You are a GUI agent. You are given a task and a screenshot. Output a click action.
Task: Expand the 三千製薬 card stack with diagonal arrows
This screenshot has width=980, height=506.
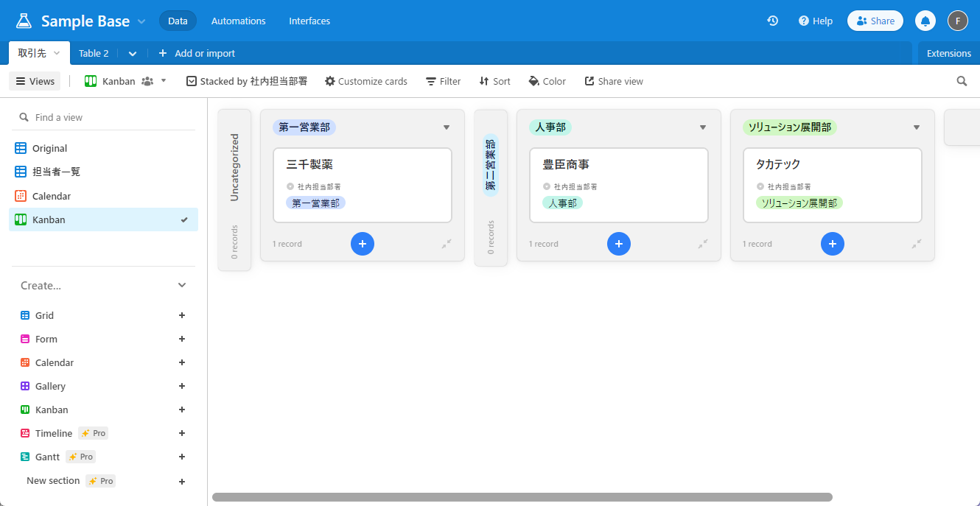click(x=447, y=244)
